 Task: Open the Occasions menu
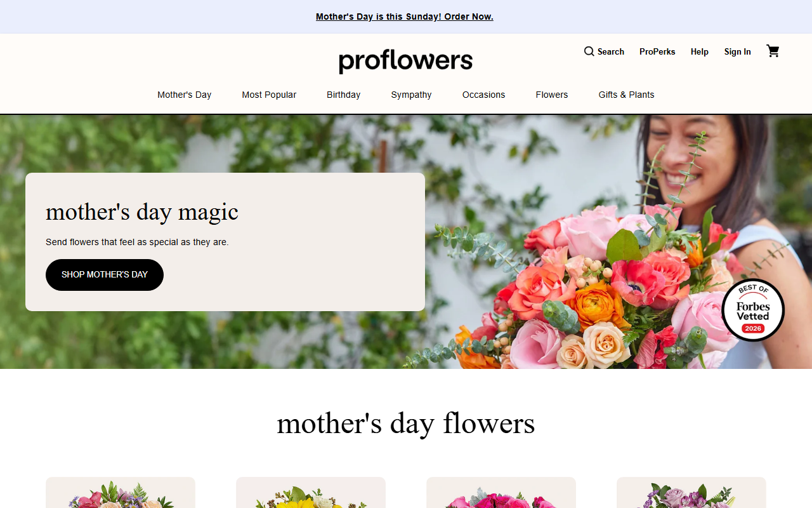pyautogui.click(x=483, y=95)
